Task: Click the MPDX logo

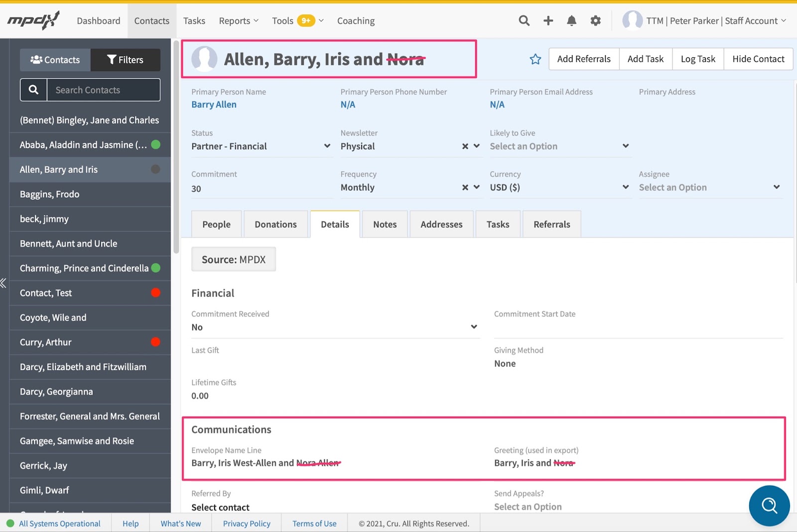Action: (33, 20)
